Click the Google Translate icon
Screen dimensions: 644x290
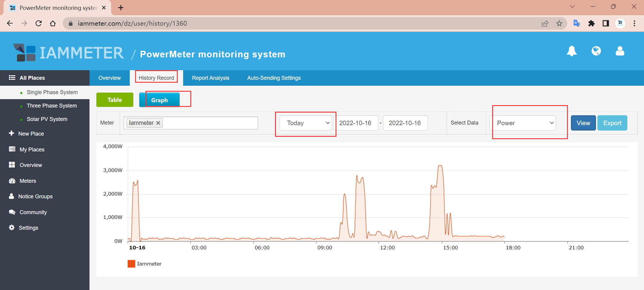[x=577, y=23]
